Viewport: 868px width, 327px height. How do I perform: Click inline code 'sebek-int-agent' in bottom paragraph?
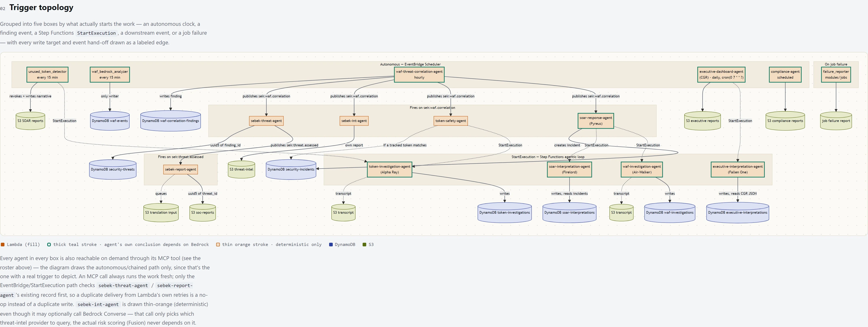[x=98, y=304]
